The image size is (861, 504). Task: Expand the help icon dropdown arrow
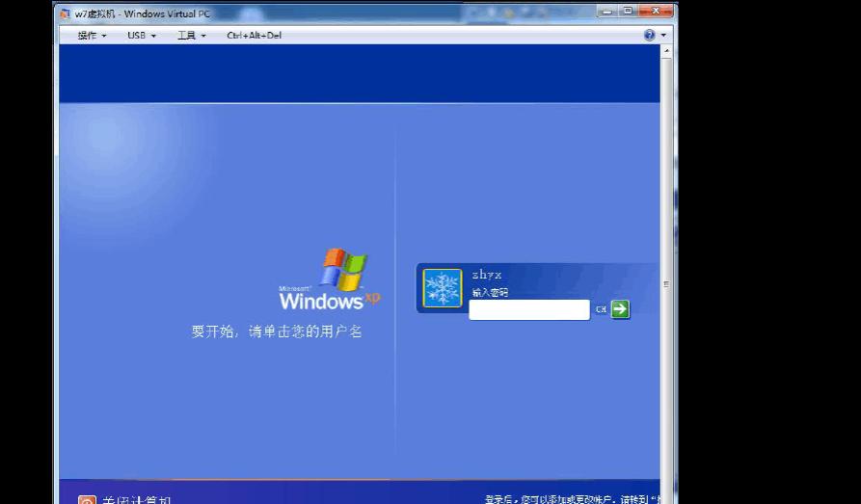tap(663, 35)
